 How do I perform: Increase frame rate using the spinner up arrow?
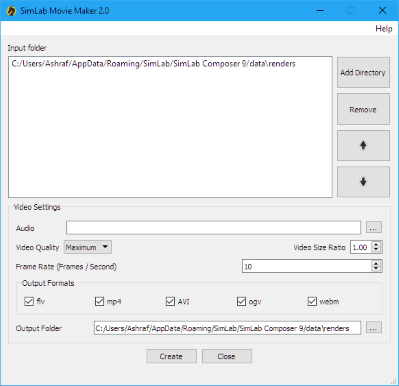pyautogui.click(x=376, y=264)
